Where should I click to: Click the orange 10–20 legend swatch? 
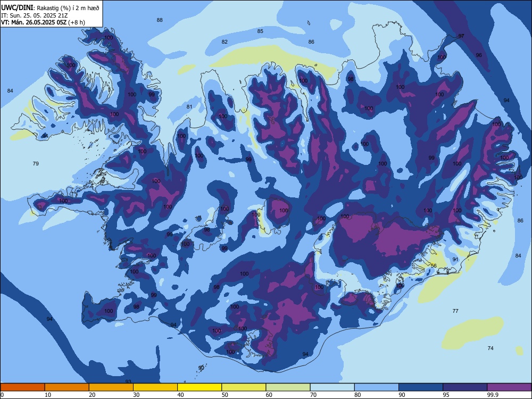click(67, 387)
